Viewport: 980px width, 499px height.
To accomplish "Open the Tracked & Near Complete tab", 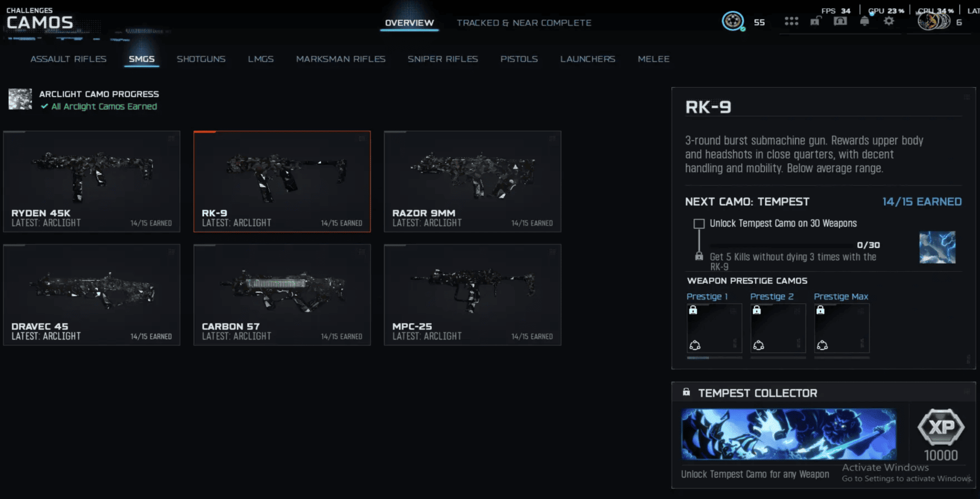I will (524, 23).
